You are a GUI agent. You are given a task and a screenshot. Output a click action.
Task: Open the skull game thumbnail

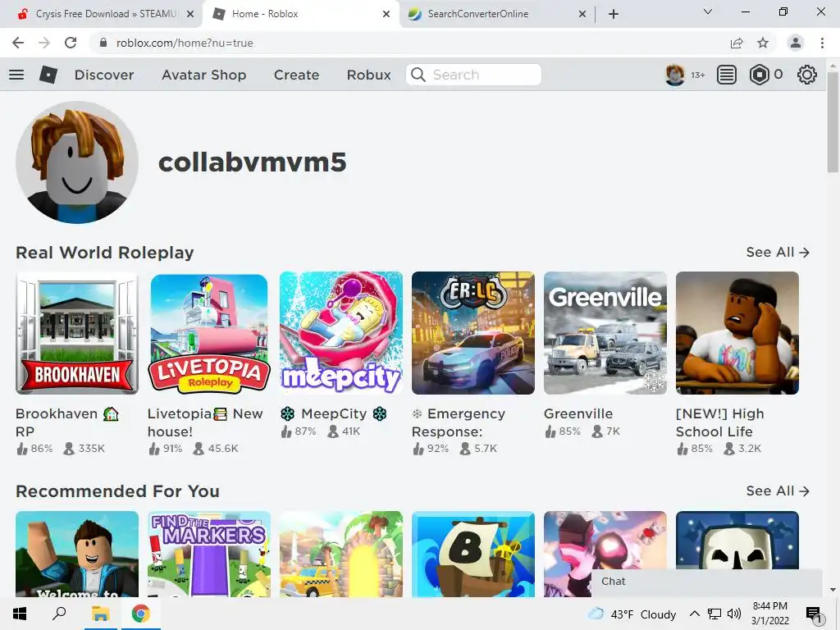pos(737,540)
